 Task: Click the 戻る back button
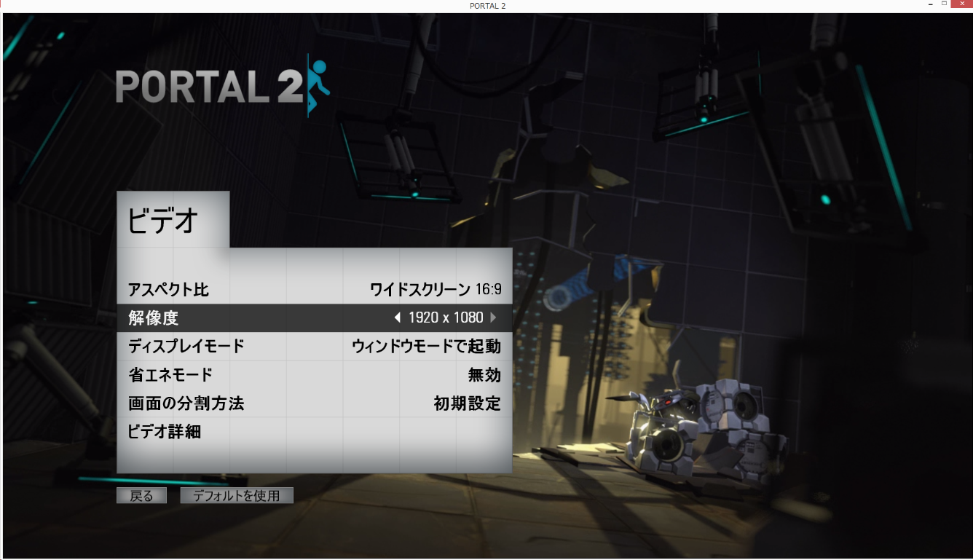pyautogui.click(x=141, y=496)
